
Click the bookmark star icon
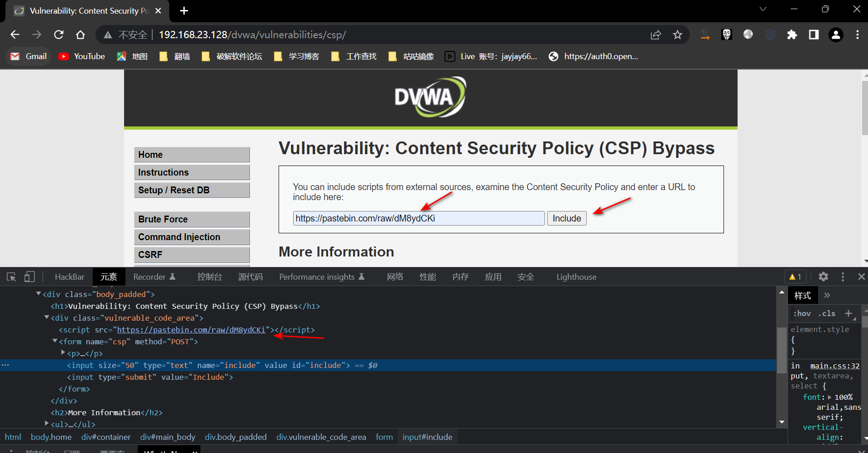click(x=677, y=35)
